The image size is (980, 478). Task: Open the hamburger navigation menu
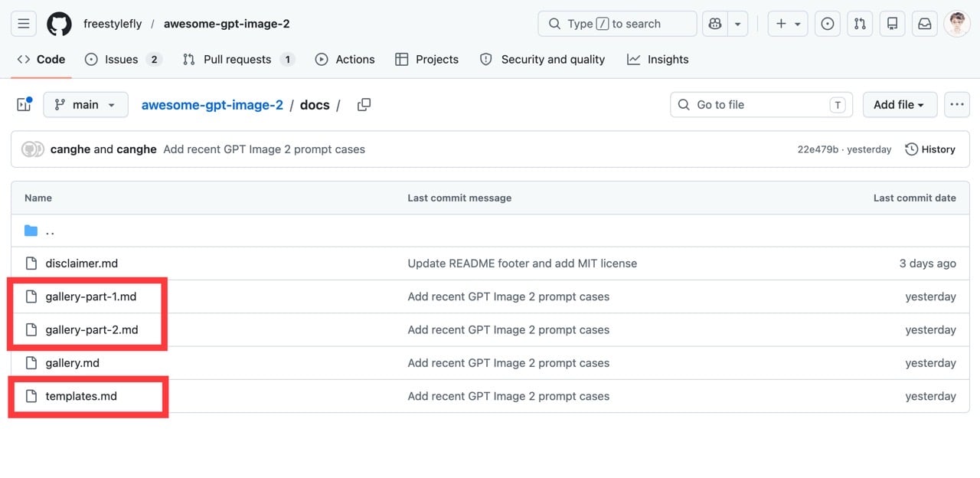pyautogui.click(x=24, y=24)
